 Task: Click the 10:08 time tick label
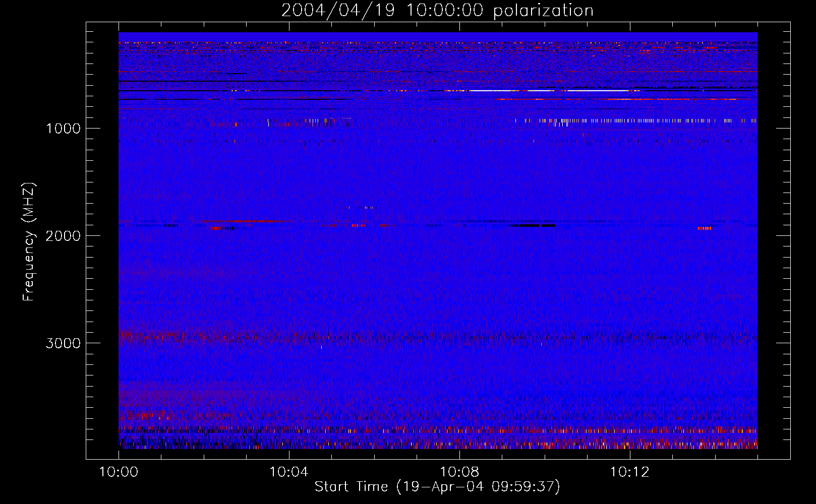coord(459,472)
